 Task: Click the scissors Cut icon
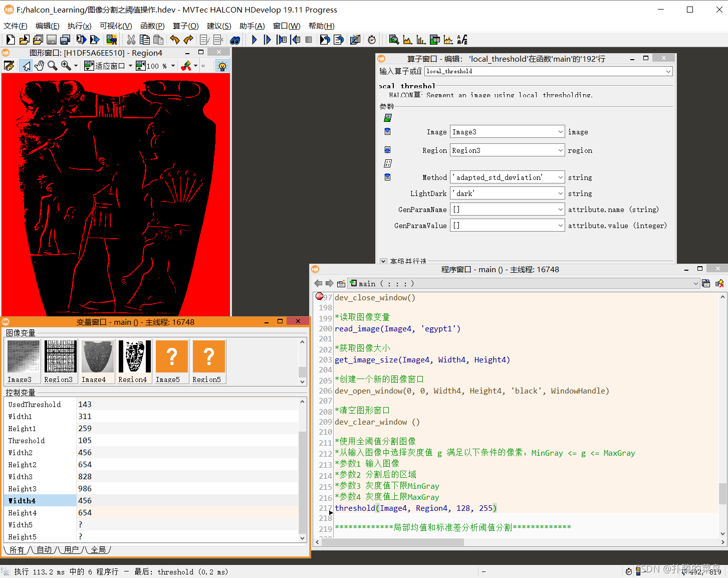pyautogui.click(x=131, y=40)
